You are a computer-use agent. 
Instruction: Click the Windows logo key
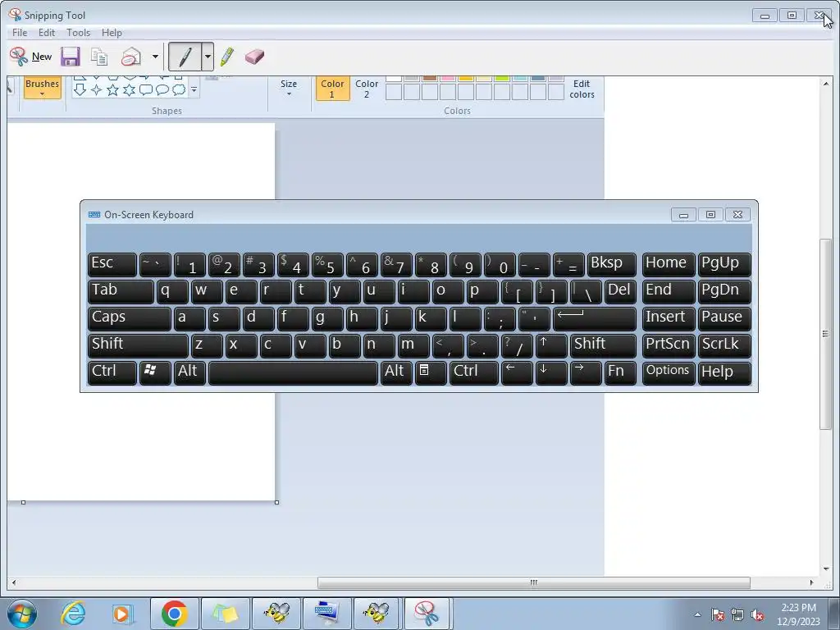coord(155,373)
